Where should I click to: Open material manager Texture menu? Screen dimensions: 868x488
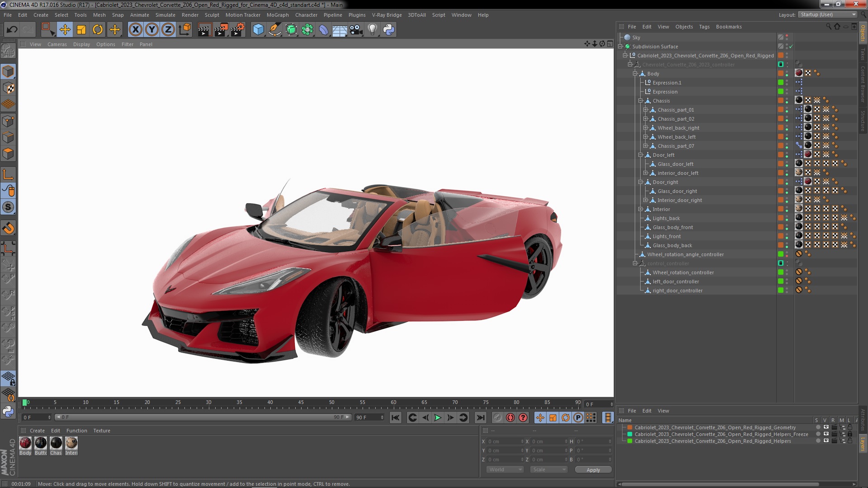tap(102, 431)
